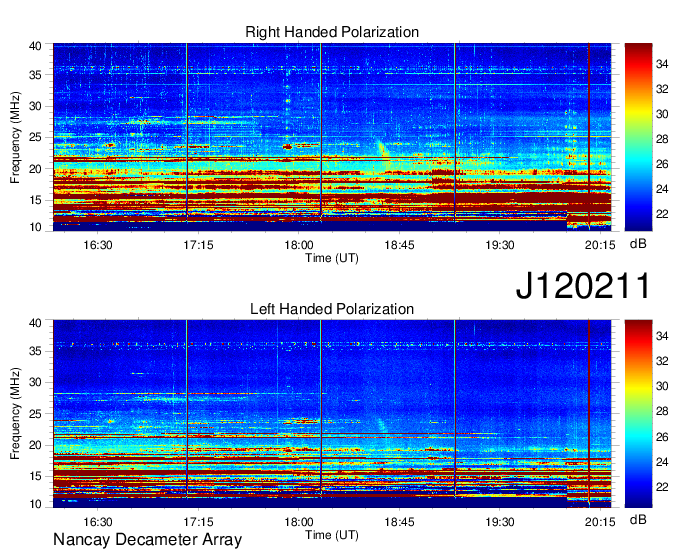Click the "Right Handed Polarization" plot title
The width and height of the screenshot is (680, 552).
[x=332, y=32]
